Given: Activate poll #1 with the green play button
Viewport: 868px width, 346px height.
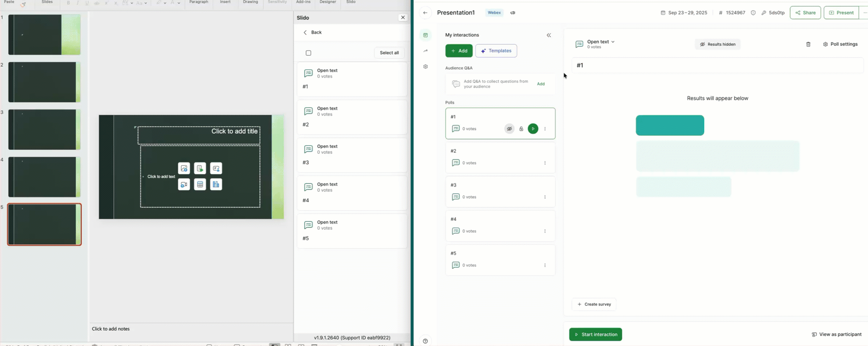Looking at the screenshot, I should 533,129.
